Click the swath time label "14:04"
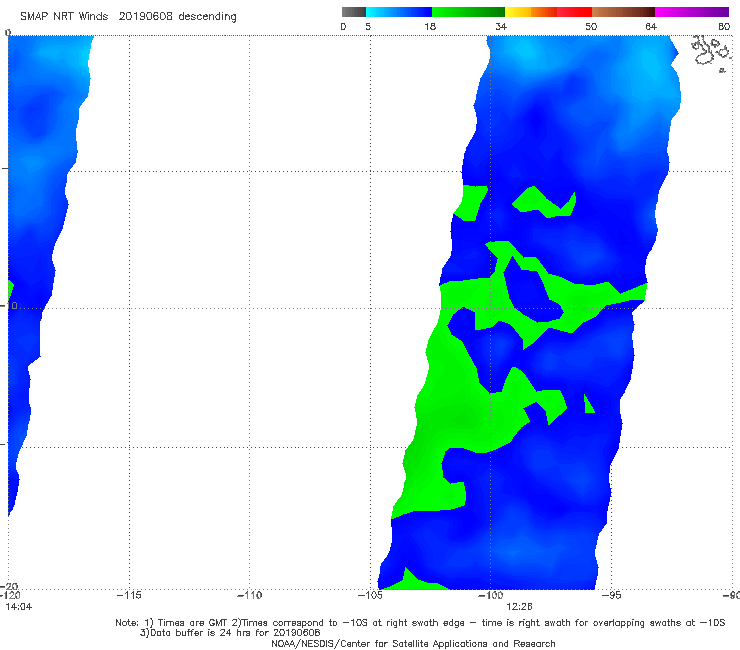This screenshot has height=650, width=740. [x=18, y=607]
